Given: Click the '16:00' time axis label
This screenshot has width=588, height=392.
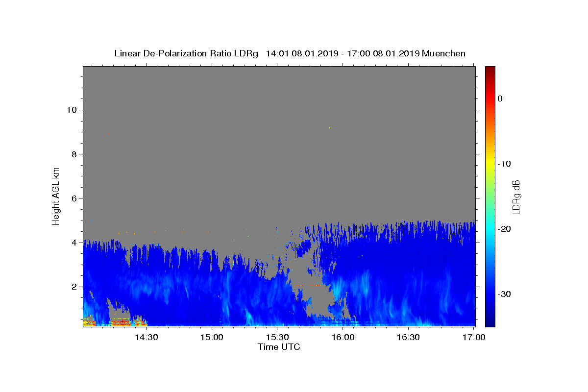Looking at the screenshot, I should point(343,338).
